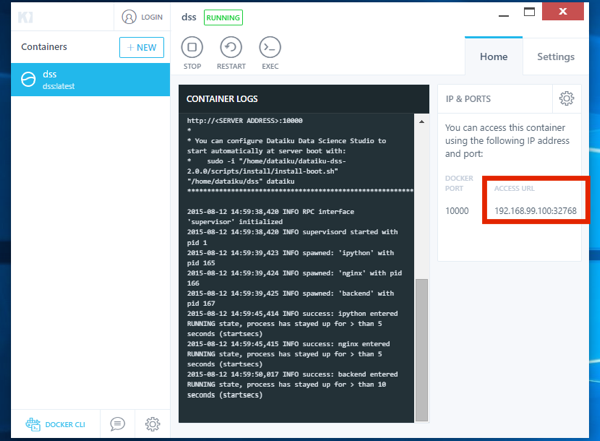The image size is (600, 441).
Task: Open Docker CLI from bottom bar
Action: (55, 424)
